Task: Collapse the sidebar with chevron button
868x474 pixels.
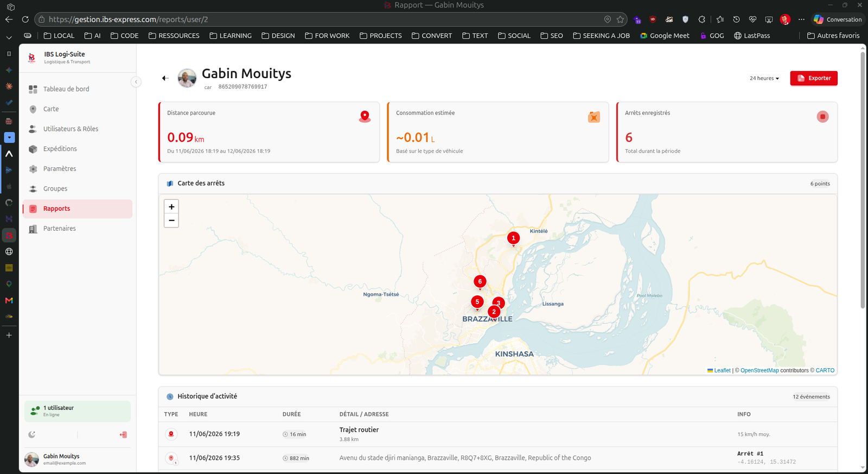Action: click(136, 82)
